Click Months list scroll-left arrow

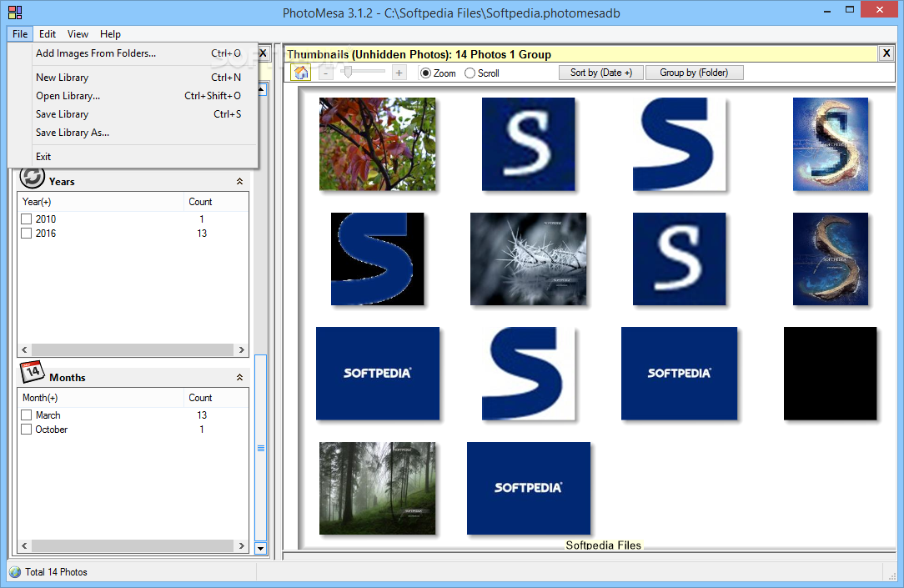(24, 546)
